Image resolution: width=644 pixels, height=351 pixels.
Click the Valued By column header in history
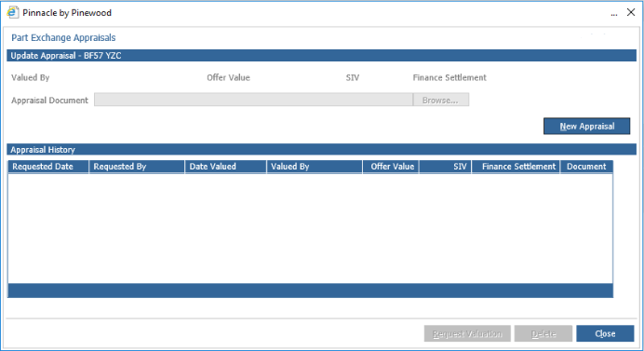(x=315, y=167)
